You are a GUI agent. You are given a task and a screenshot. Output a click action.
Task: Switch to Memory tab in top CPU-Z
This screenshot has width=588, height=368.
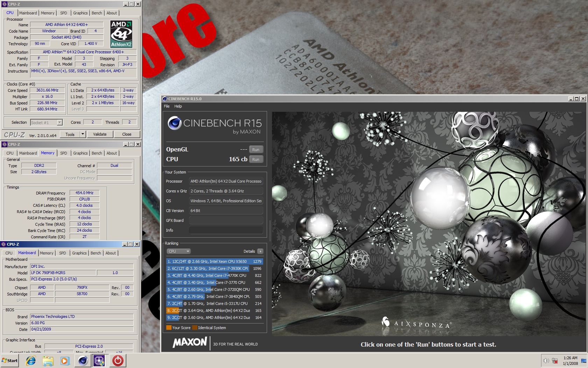48,13
